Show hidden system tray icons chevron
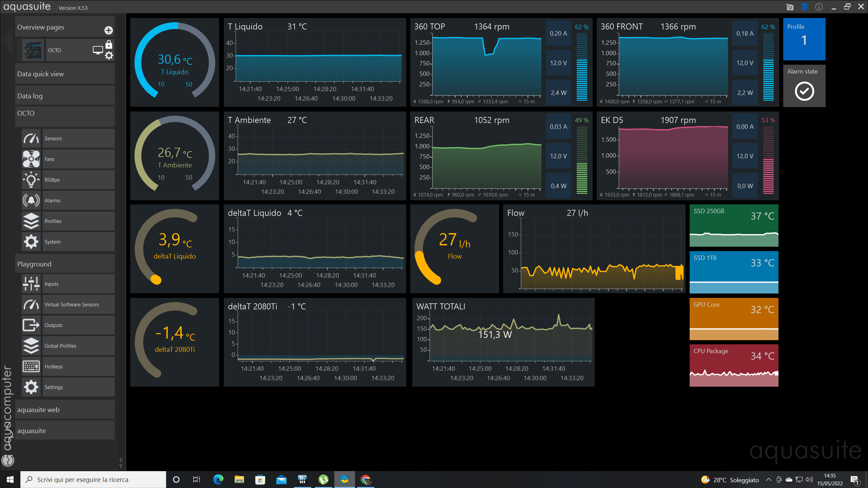The image size is (868, 488). (x=769, y=480)
